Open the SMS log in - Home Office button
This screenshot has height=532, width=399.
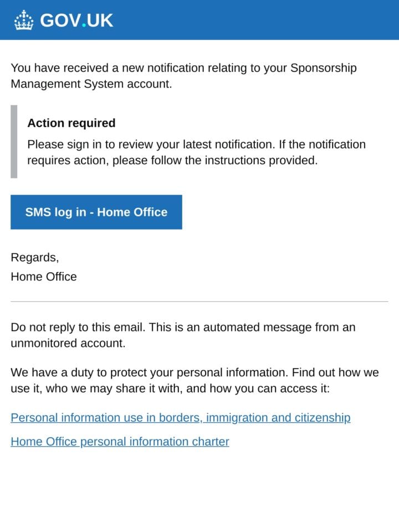(x=96, y=212)
